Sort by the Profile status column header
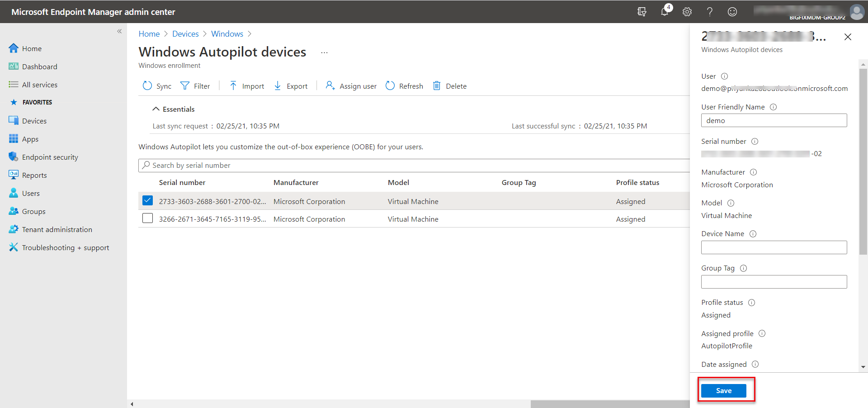The width and height of the screenshot is (868, 408). pos(637,182)
